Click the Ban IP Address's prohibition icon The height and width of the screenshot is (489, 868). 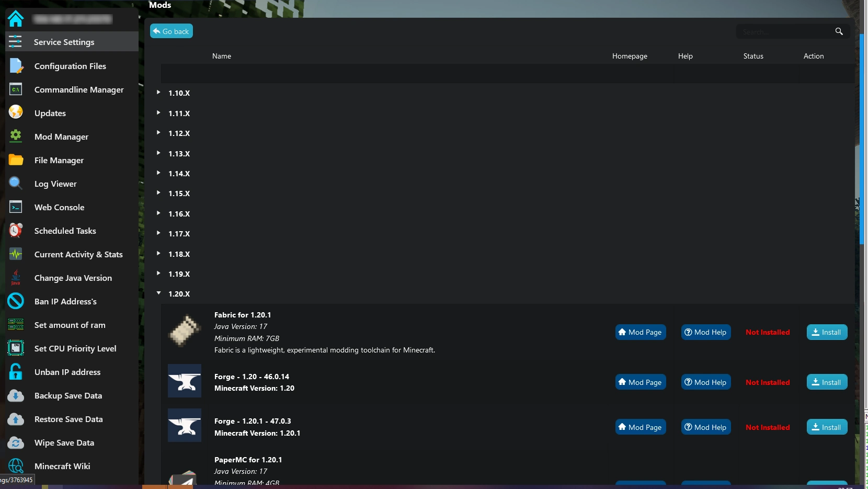[x=16, y=301]
